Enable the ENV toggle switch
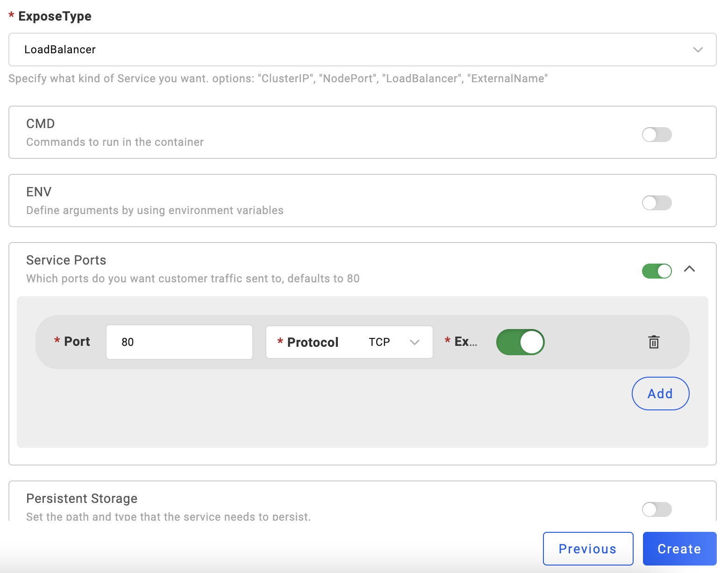Viewport: 728px width, 573px height. coord(657,203)
